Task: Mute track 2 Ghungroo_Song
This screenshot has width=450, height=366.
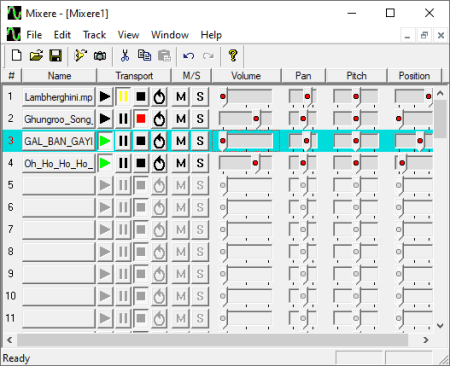Action: coord(181,119)
